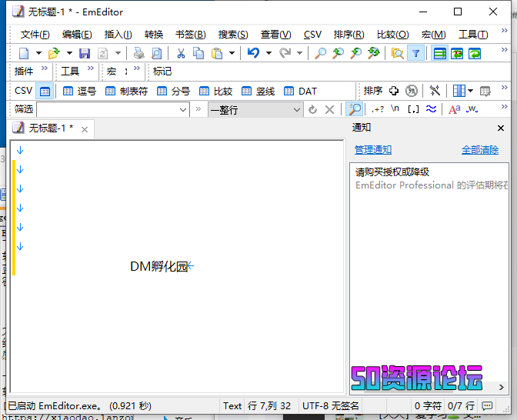Click the Refresh filter icon
This screenshot has height=420, width=517.
coord(312,109)
